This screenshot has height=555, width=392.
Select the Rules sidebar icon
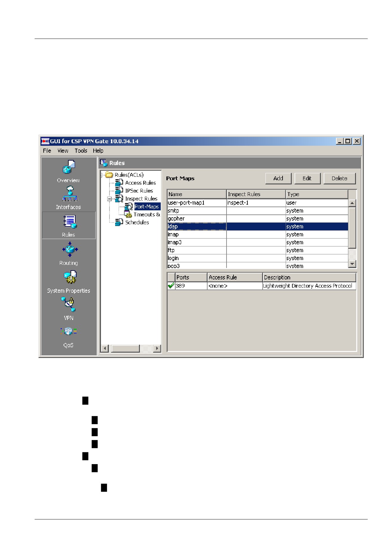(70, 222)
